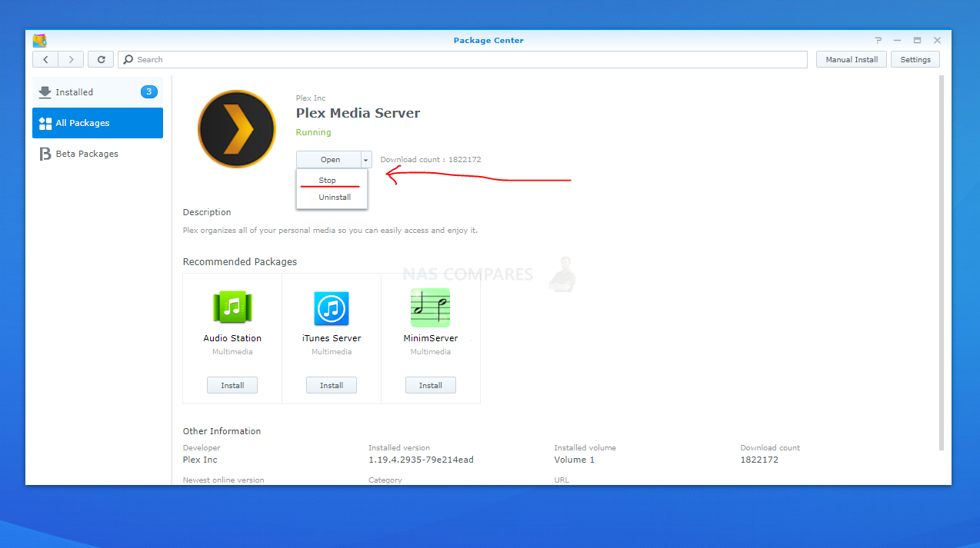Click the Installed count badge showing 3
This screenshot has height=548, width=980.
[x=149, y=92]
